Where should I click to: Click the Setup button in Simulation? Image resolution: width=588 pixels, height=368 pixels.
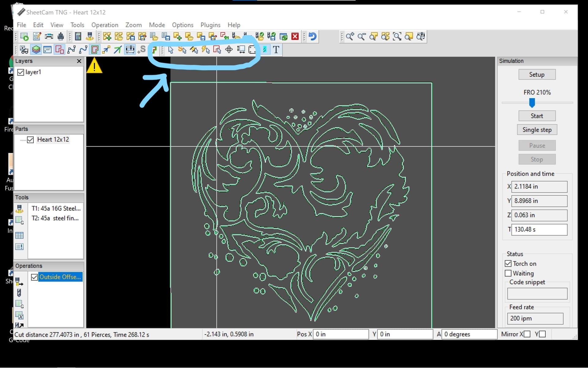pos(537,75)
